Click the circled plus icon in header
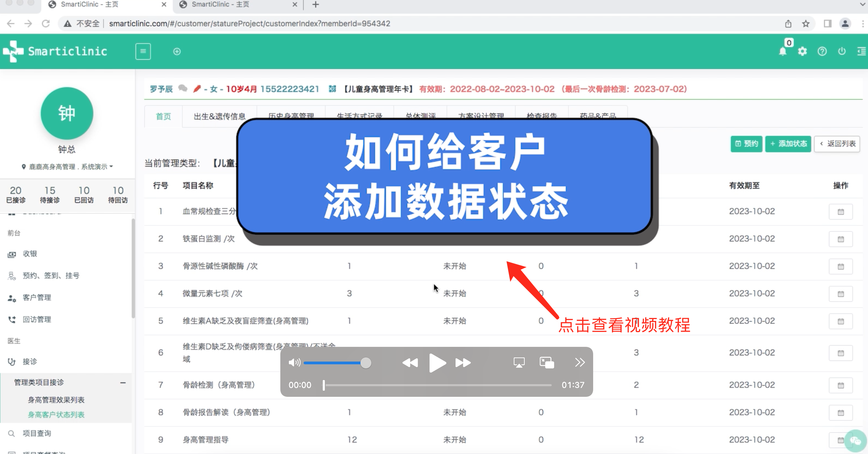The height and width of the screenshot is (454, 868). (177, 51)
